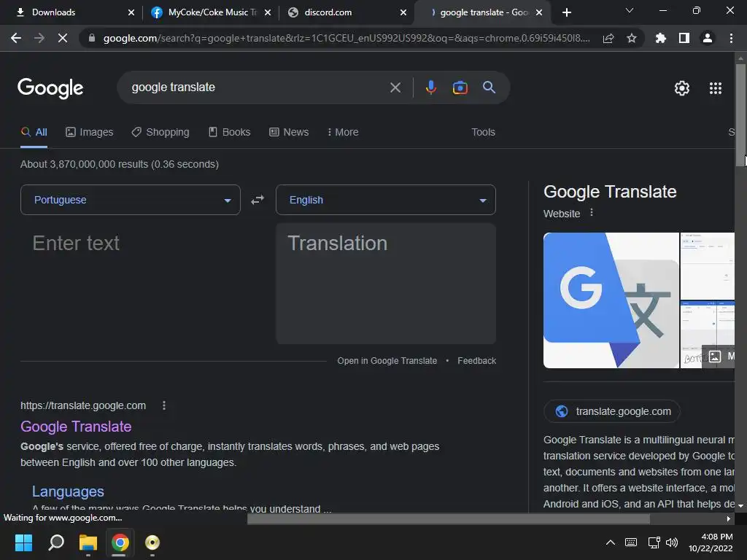Open Google quick settings gear
Viewport: 747px width, 560px height.
[682, 88]
